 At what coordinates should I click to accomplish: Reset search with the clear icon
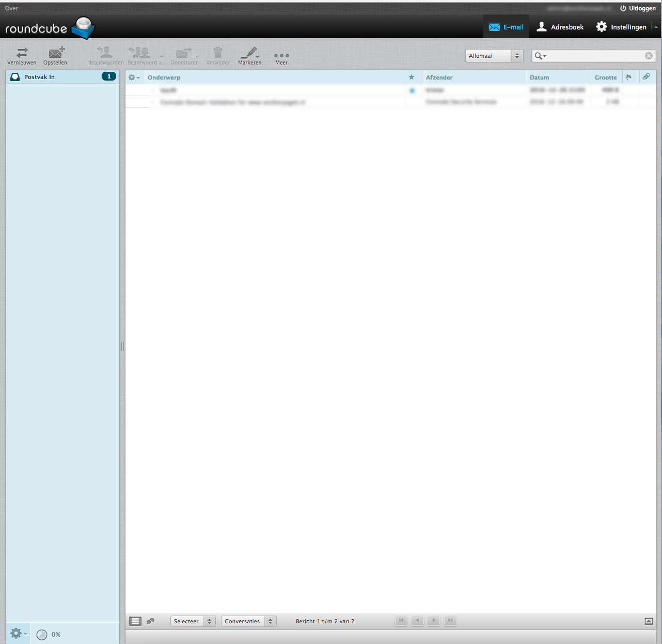649,56
